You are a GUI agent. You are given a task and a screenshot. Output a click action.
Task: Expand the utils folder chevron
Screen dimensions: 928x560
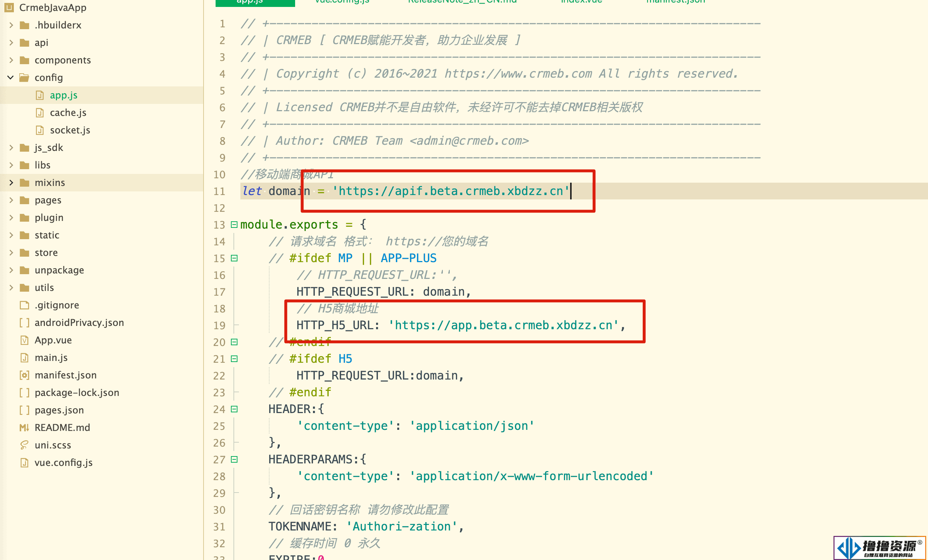[11, 288]
